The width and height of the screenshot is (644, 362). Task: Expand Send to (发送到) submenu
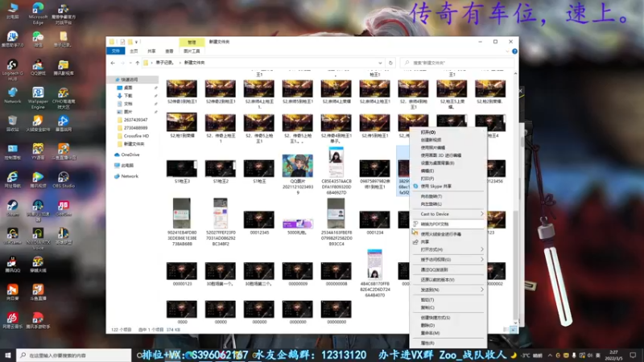[x=448, y=290]
